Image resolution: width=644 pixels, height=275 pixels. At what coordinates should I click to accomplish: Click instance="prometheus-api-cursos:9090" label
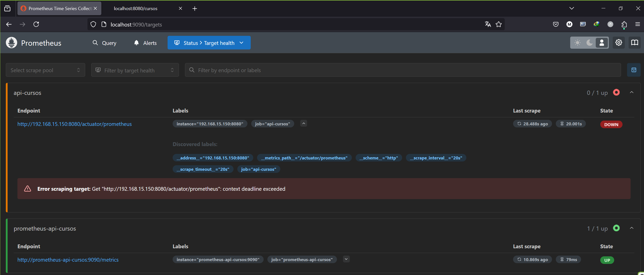[218, 260]
